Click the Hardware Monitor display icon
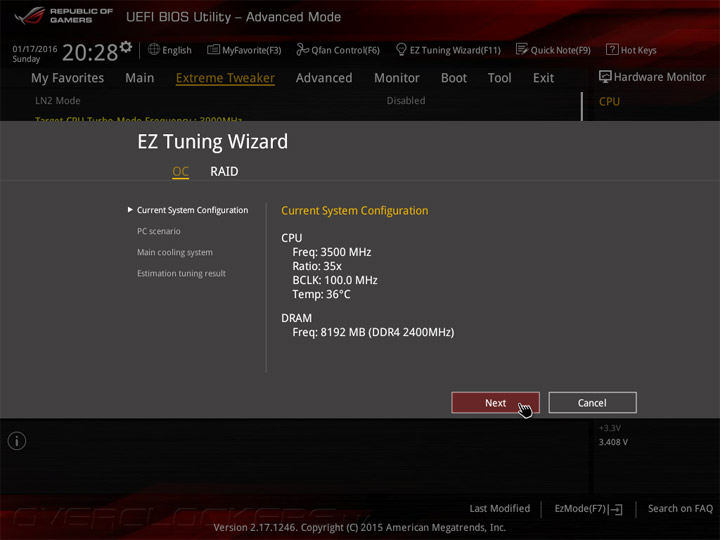 pos(605,77)
